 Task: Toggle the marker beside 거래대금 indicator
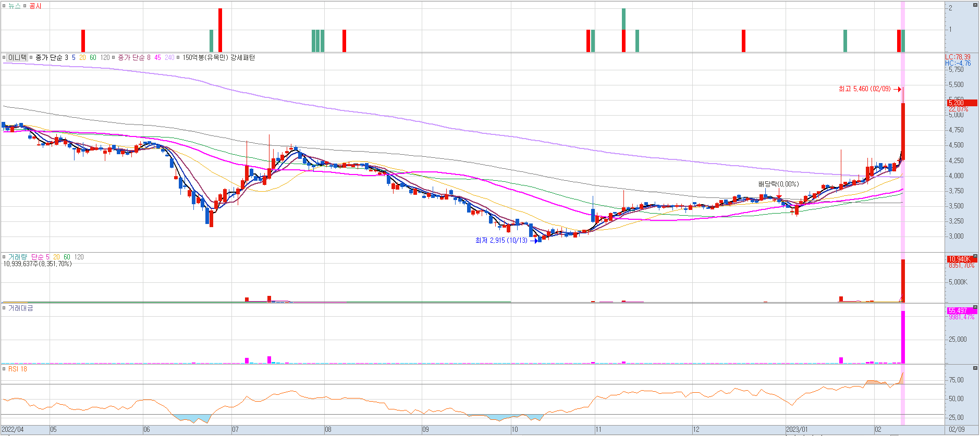4,308
